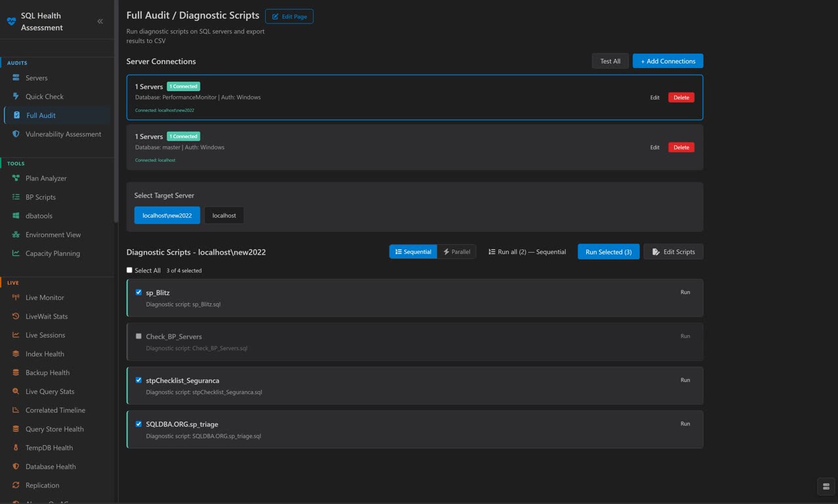Click the Run Selected button

608,251
